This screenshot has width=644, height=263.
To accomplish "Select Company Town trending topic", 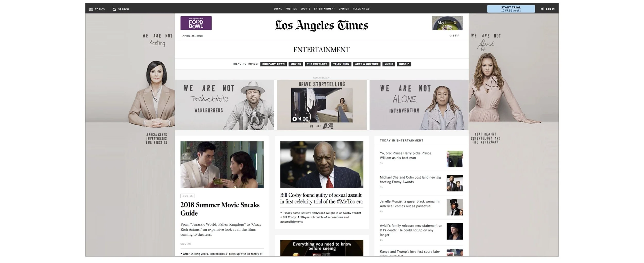I will click(273, 64).
